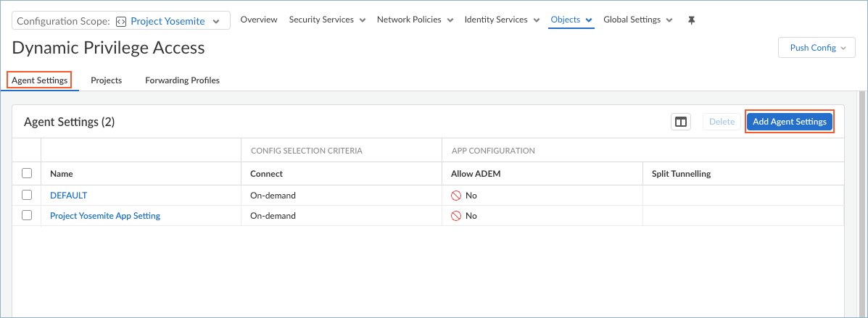868x318 pixels.
Task: Toggle the select-all checkbox in the table header
Action: (28, 174)
